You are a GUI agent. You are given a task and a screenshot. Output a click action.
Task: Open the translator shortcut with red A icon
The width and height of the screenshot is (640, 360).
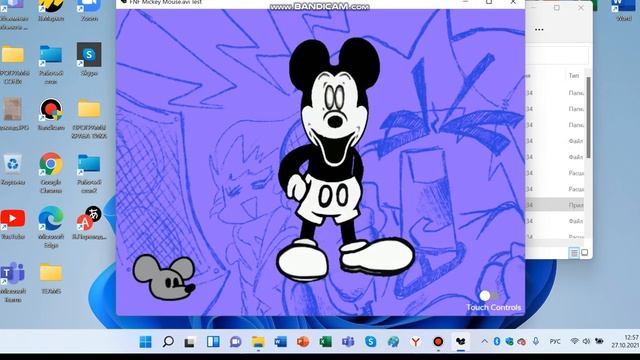pyautogui.click(x=89, y=223)
